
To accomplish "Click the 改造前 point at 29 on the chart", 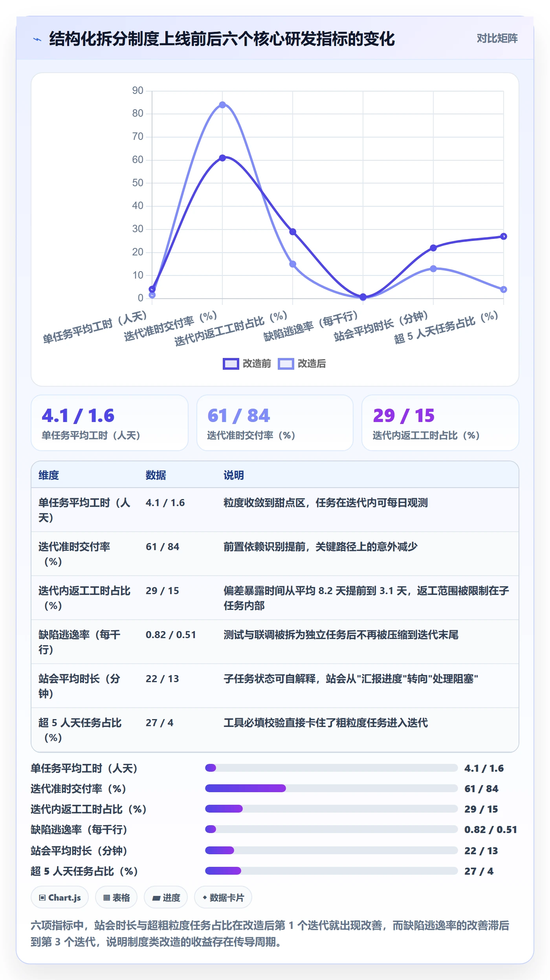I will click(293, 232).
